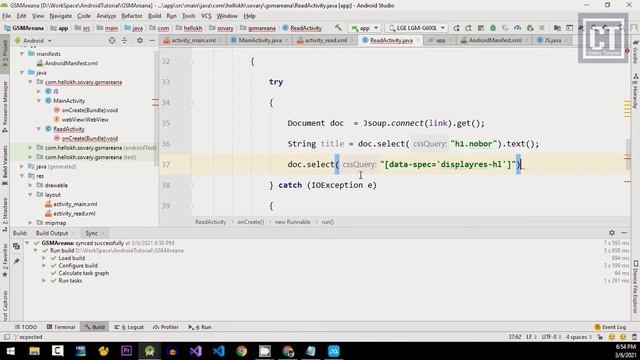640x360 pixels.
Task: Open the Build menu
Action: click(154, 16)
